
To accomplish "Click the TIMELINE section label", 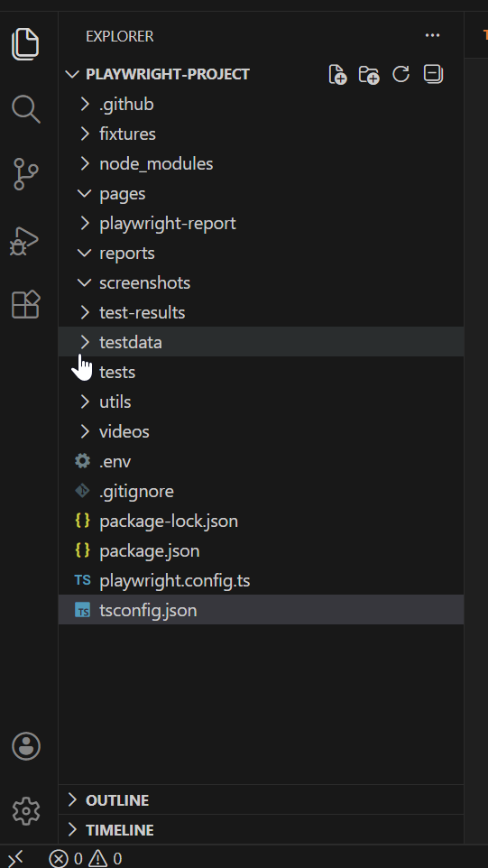I will (119, 830).
